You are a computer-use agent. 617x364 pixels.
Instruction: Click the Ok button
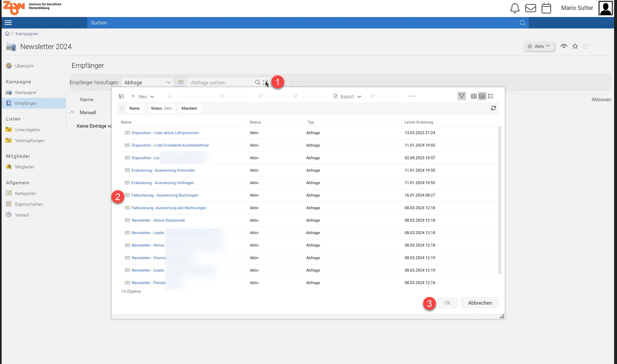click(447, 303)
